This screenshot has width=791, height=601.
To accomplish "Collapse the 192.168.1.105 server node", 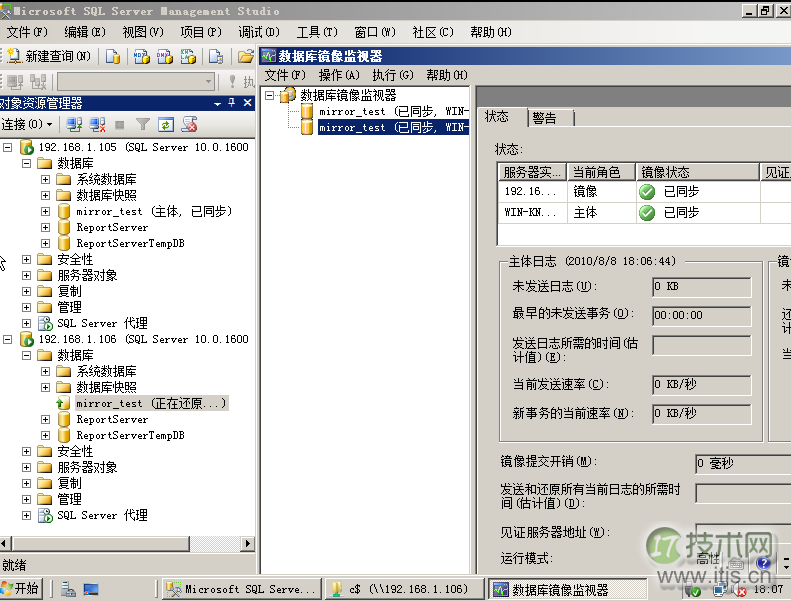I will pos(8,147).
